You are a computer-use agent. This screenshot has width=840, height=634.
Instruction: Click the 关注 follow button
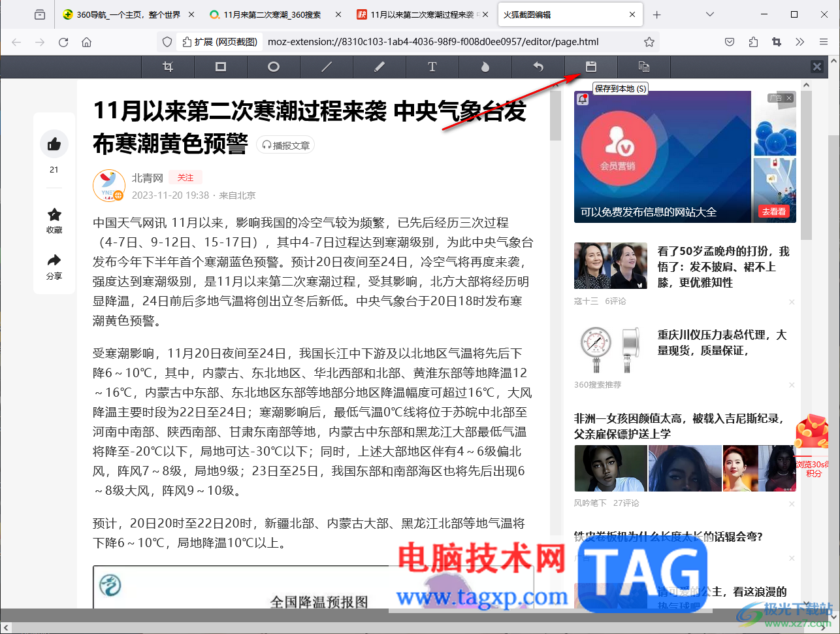tap(185, 177)
